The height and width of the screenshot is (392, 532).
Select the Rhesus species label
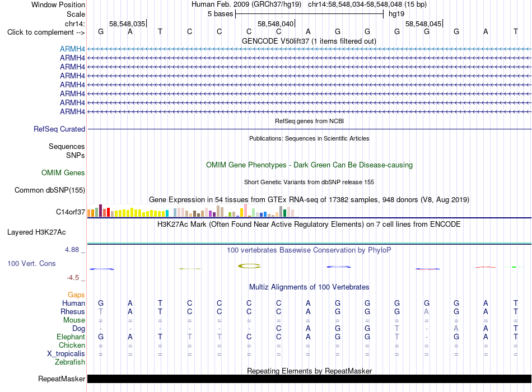(x=73, y=311)
